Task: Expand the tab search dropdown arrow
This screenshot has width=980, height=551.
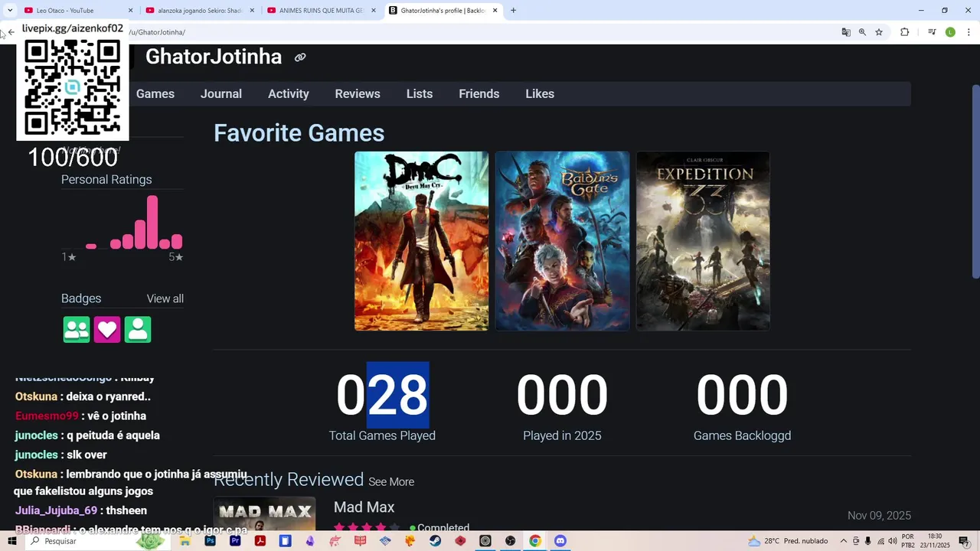Action: click(10, 11)
